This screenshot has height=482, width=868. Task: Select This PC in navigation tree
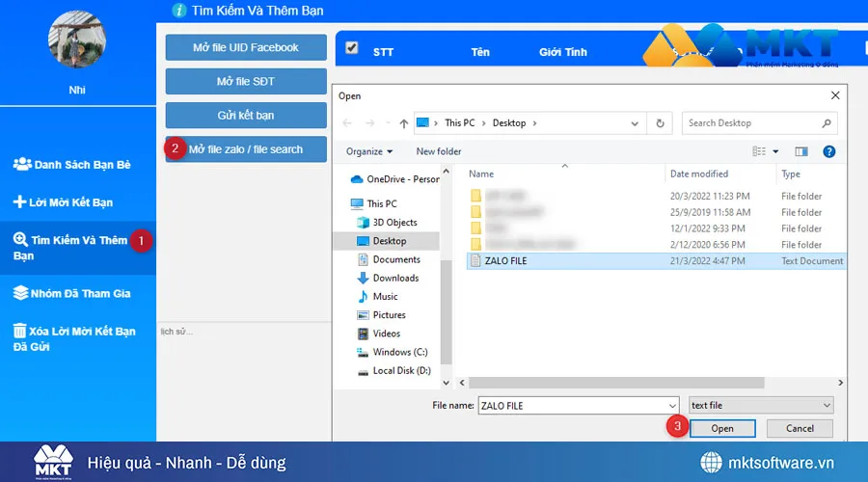click(374, 203)
